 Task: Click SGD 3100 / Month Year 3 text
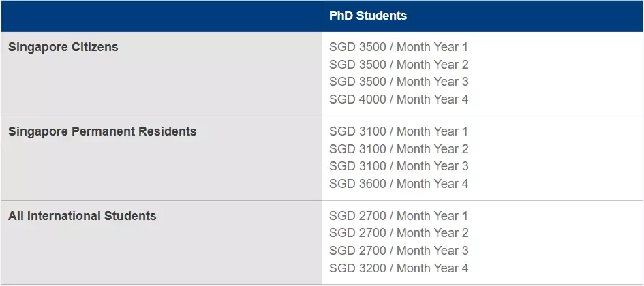(399, 166)
